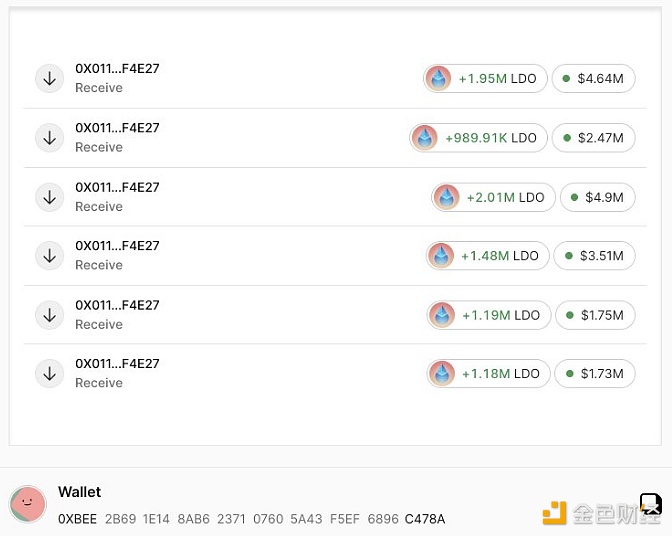Click the $3.51M value badge
Image resolution: width=672 pixels, height=536 pixels.
tap(594, 256)
